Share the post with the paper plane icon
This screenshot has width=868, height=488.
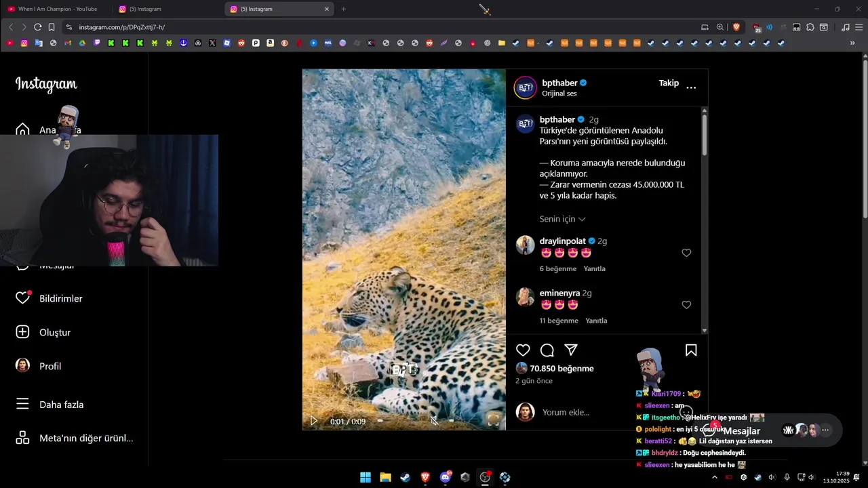[x=571, y=350]
